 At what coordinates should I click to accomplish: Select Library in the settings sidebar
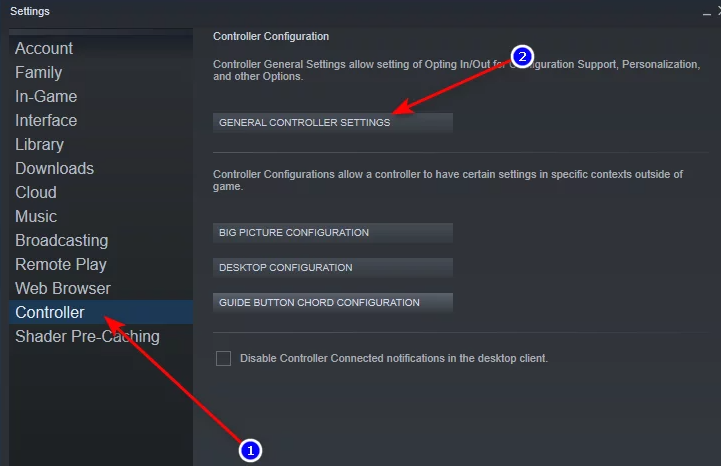click(x=101, y=144)
